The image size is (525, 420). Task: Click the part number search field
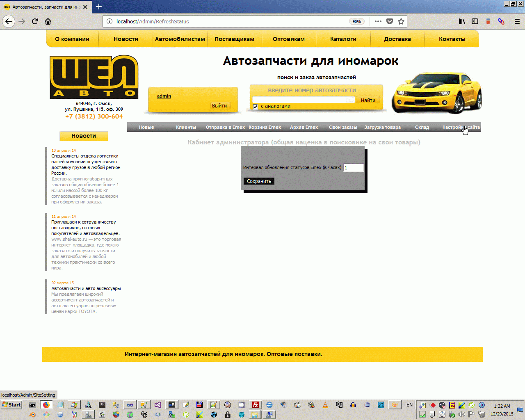(x=304, y=100)
